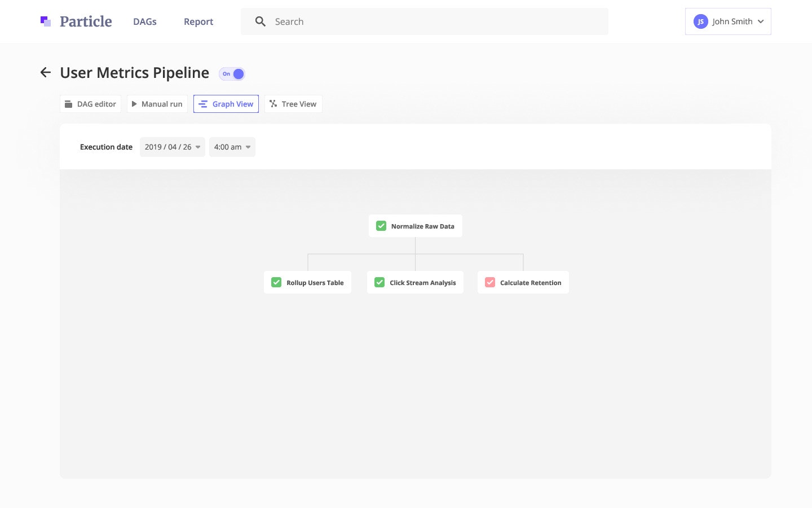
Task: Click the play icon on Manual run
Action: [x=135, y=104]
